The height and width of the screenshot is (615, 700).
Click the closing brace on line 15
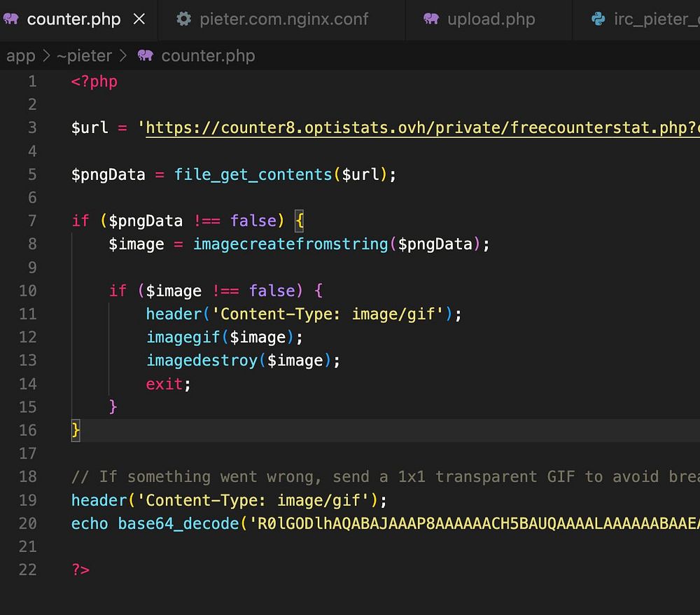[113, 407]
